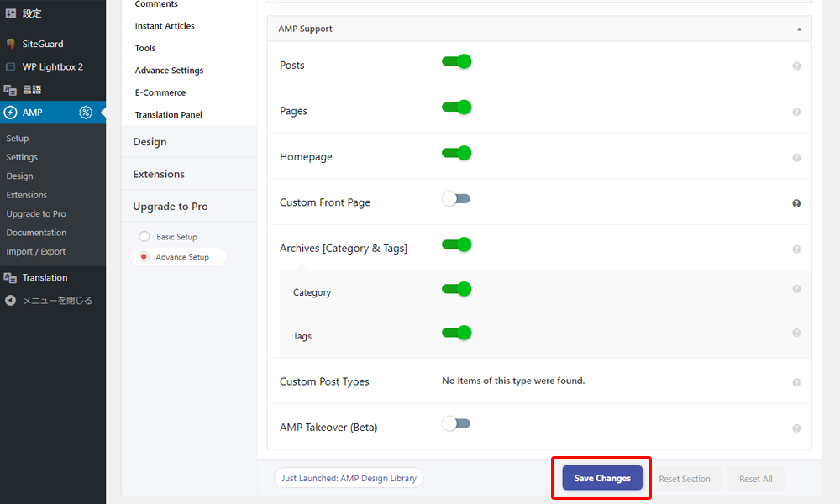Select the Advance Setup radio option

coord(144,256)
